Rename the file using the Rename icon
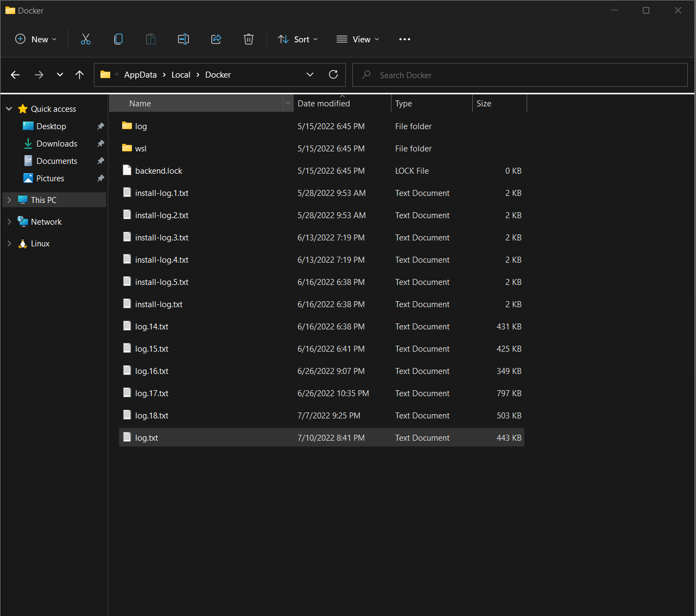 [183, 39]
